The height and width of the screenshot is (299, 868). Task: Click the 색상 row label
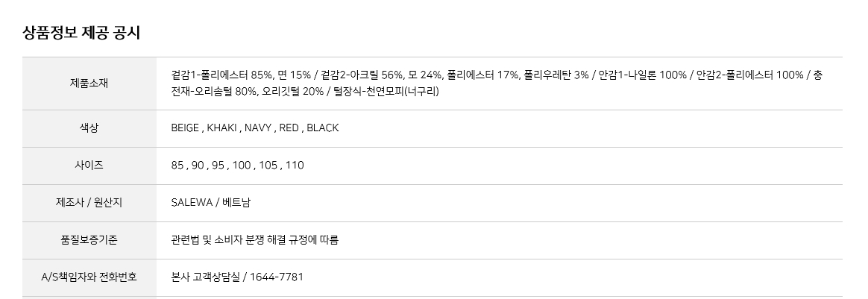pos(89,128)
